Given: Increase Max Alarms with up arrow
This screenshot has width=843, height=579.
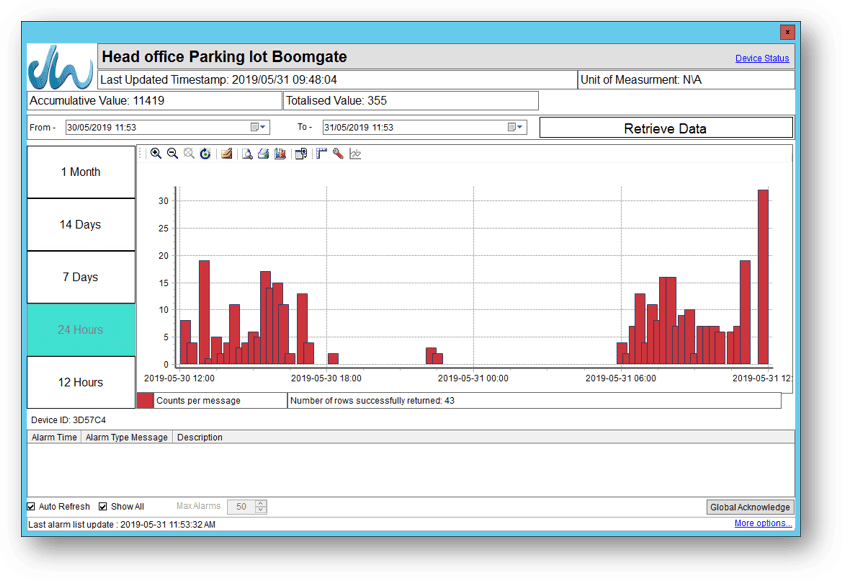Looking at the screenshot, I should pos(261,503).
